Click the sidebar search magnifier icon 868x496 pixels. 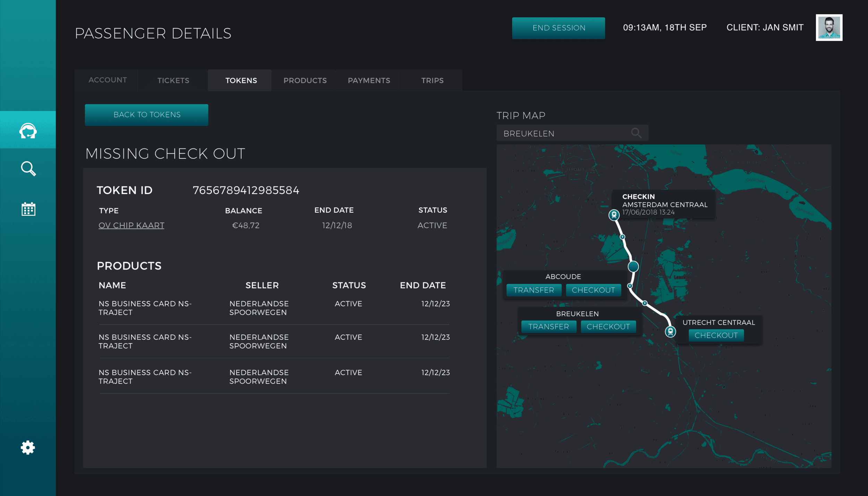click(x=28, y=169)
